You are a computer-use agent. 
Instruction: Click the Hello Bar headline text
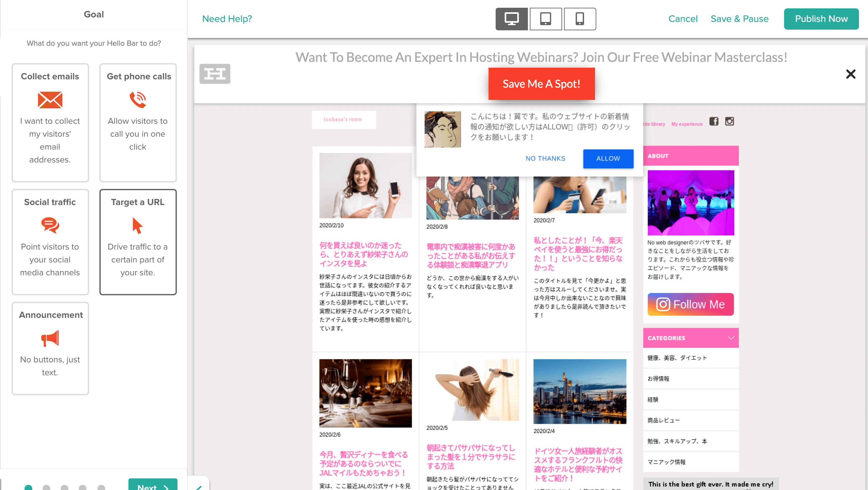click(541, 57)
